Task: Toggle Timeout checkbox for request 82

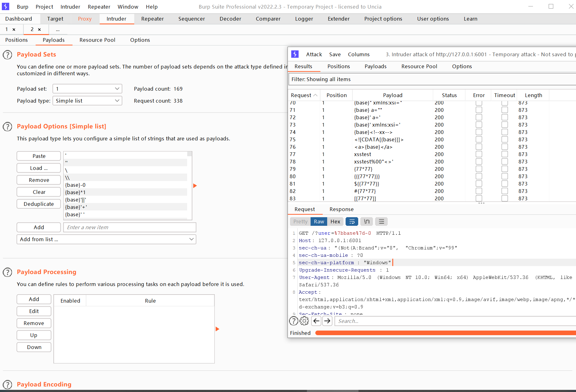Action: click(x=504, y=191)
